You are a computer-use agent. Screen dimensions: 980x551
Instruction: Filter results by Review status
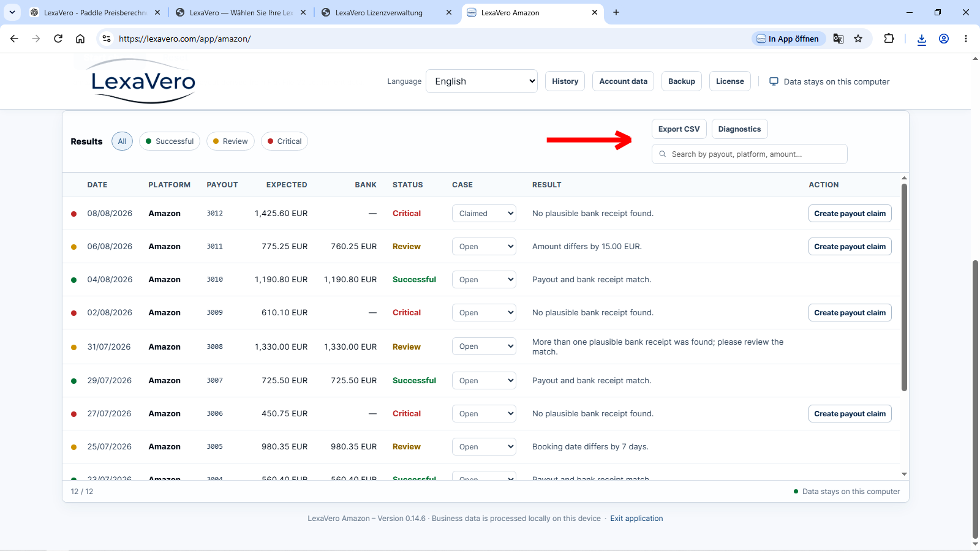tap(230, 141)
